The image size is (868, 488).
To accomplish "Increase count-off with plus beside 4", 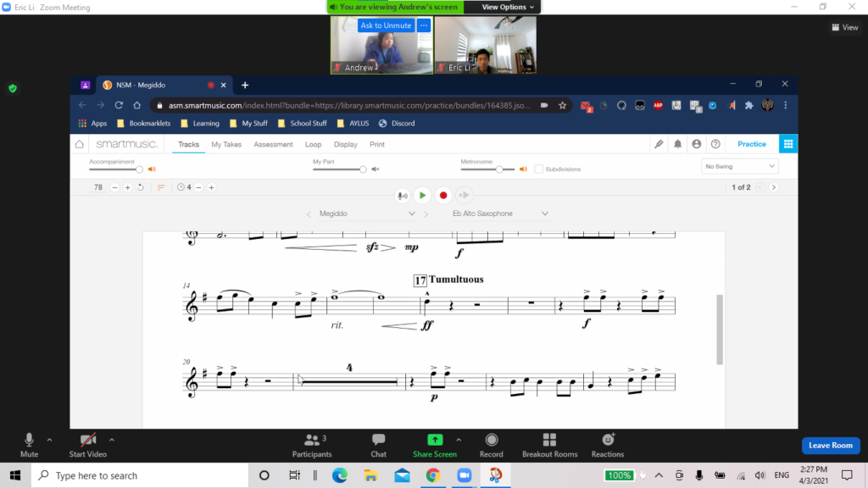I will point(211,187).
